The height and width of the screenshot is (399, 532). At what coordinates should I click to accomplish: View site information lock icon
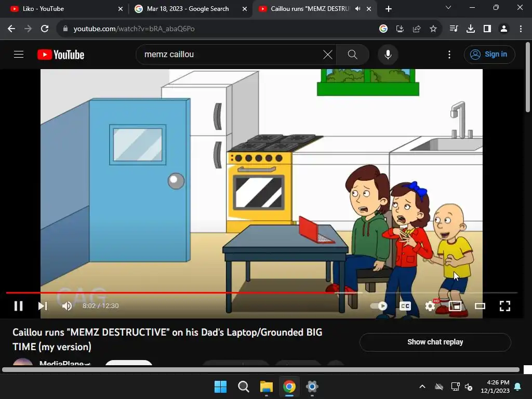[65, 29]
